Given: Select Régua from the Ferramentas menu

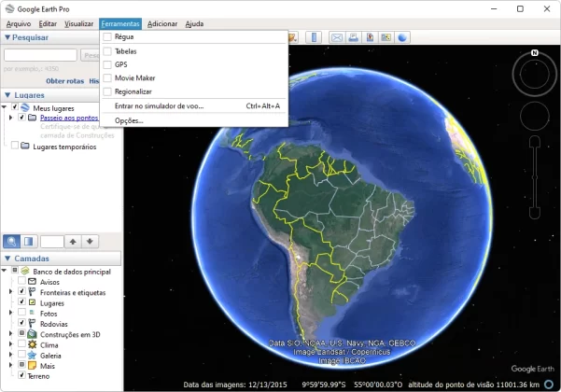Looking at the screenshot, I should (x=193, y=36).
